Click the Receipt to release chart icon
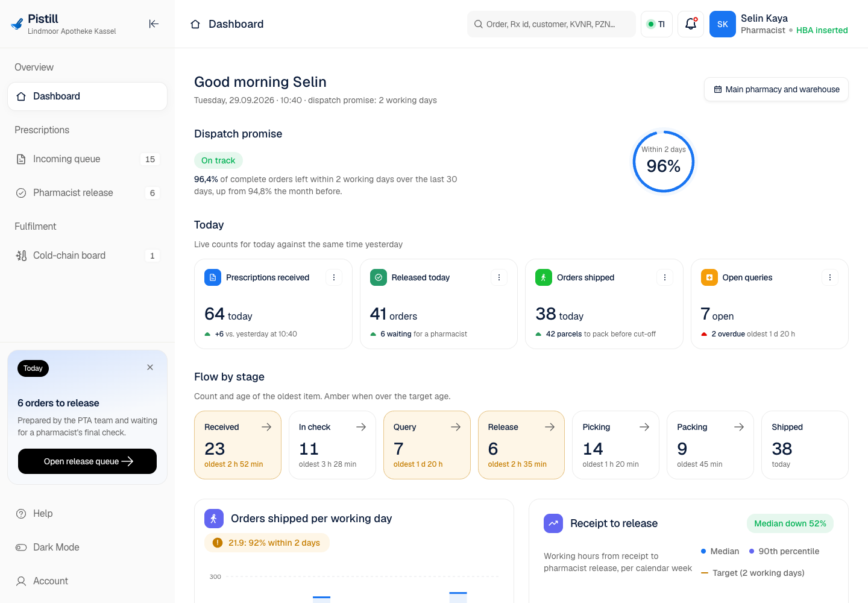The height and width of the screenshot is (603, 868). tap(553, 523)
